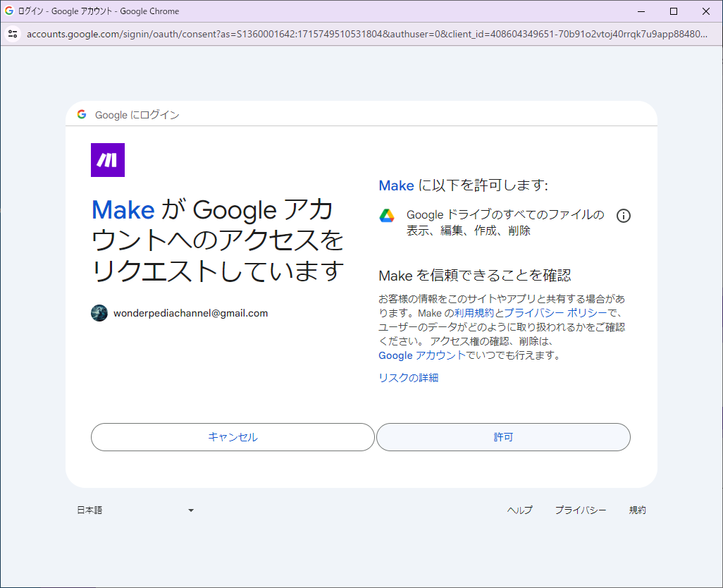
Task: Allow access with the 許可 button
Action: click(x=503, y=437)
